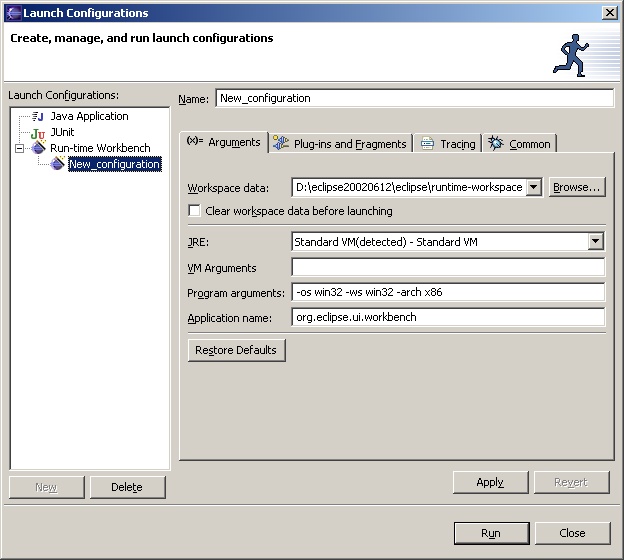
Task: Click the Apply button
Action: [490, 482]
